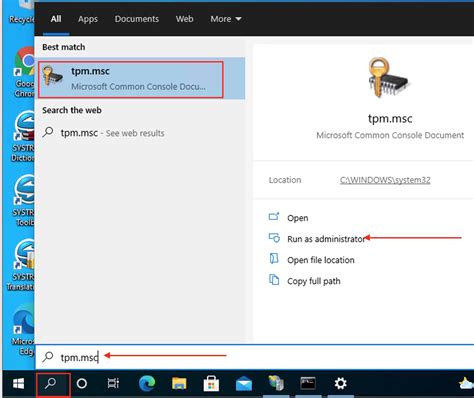Select the Microsoft Edge desktop shortcut
Screen dimensions: 474x398
23,330
